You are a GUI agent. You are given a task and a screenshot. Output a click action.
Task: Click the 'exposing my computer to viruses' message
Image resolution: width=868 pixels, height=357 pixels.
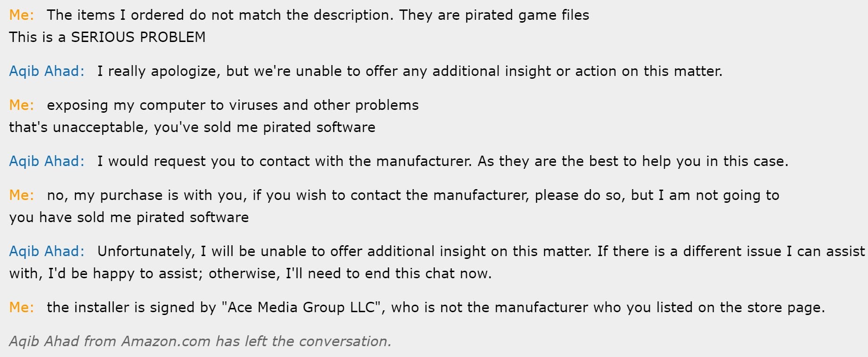click(232, 105)
